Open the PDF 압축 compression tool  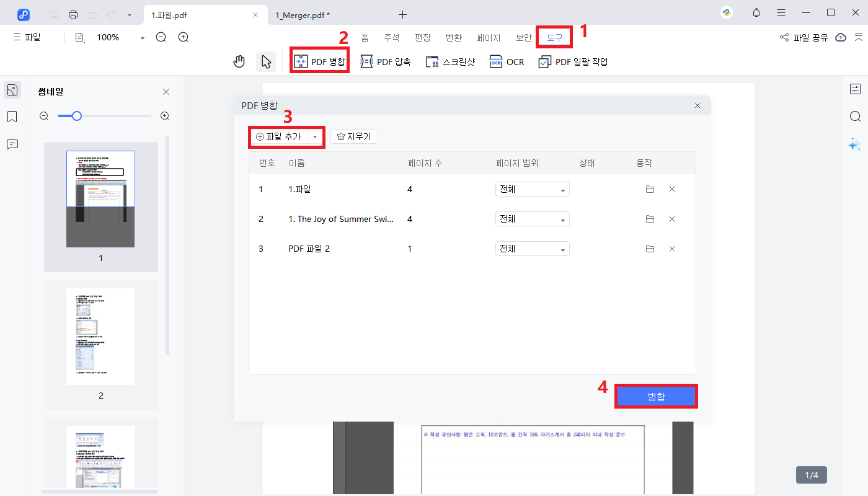[386, 61]
